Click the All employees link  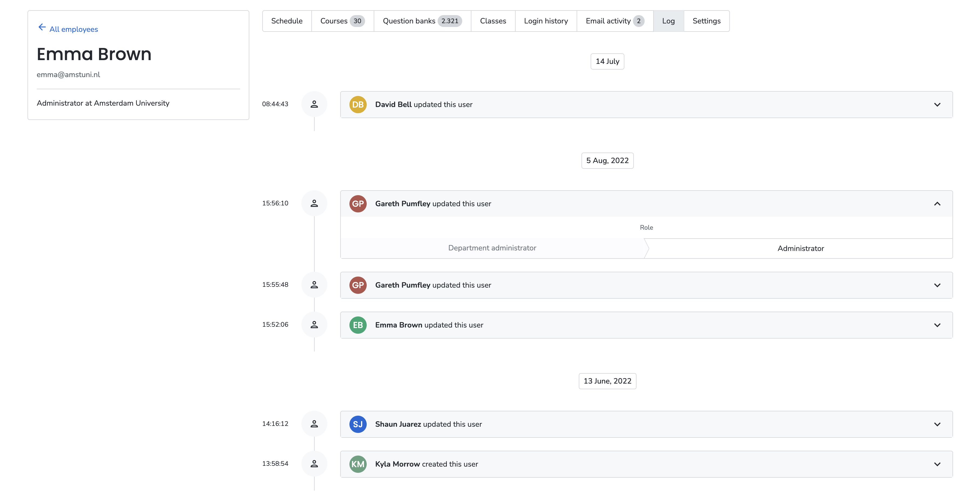(x=73, y=29)
